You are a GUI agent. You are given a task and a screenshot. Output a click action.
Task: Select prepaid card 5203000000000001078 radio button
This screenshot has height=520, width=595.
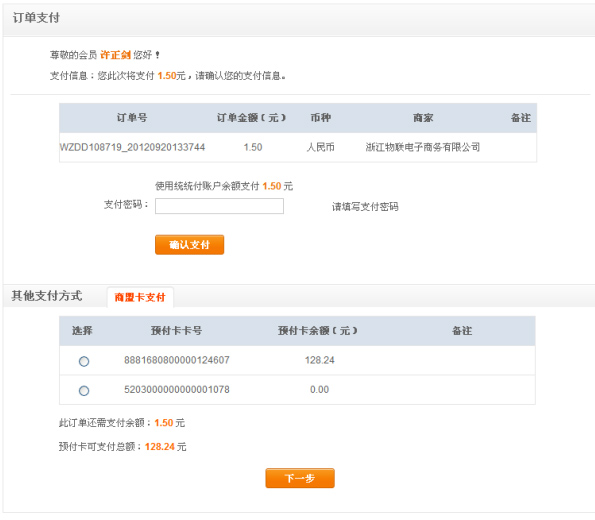[x=84, y=391]
